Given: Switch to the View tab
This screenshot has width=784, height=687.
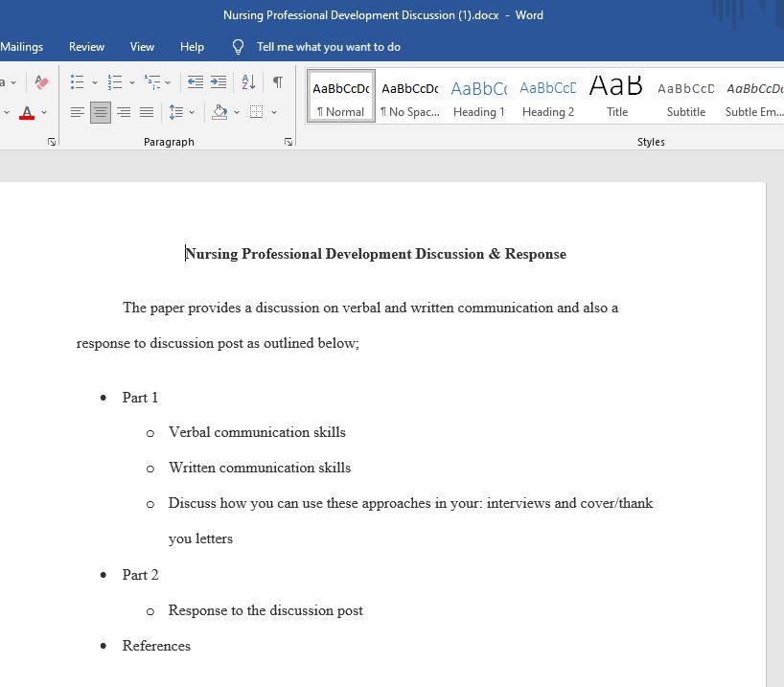Looking at the screenshot, I should (142, 47).
